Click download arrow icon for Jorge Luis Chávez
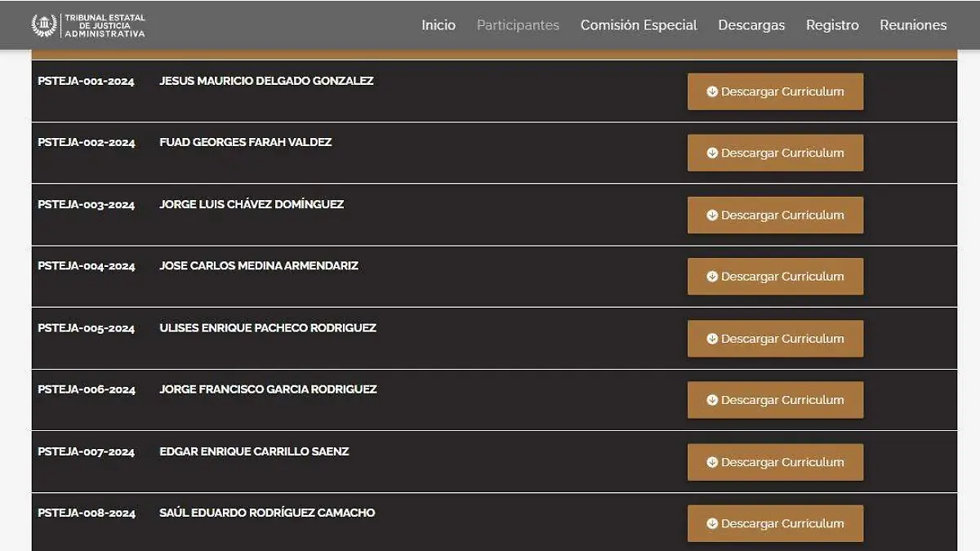The image size is (980, 551). tap(712, 216)
